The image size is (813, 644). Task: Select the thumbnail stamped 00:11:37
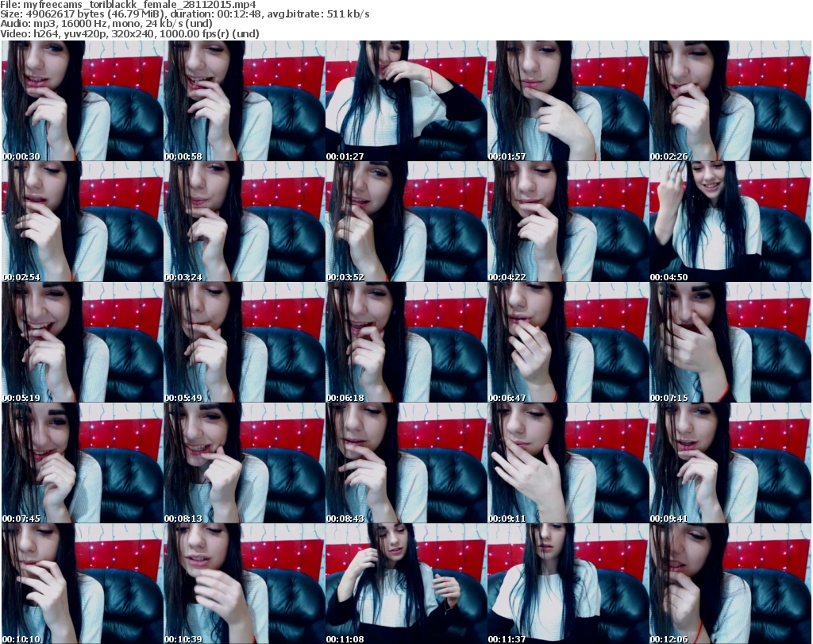point(568,584)
